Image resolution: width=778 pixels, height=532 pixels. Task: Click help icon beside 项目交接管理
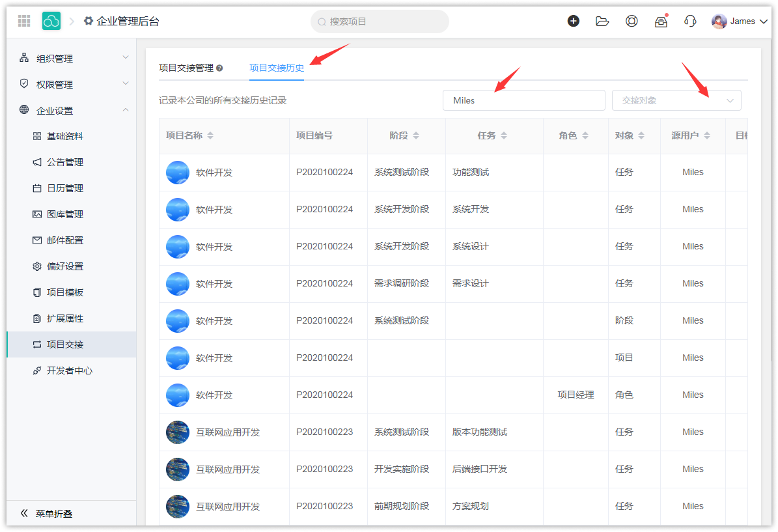[219, 68]
